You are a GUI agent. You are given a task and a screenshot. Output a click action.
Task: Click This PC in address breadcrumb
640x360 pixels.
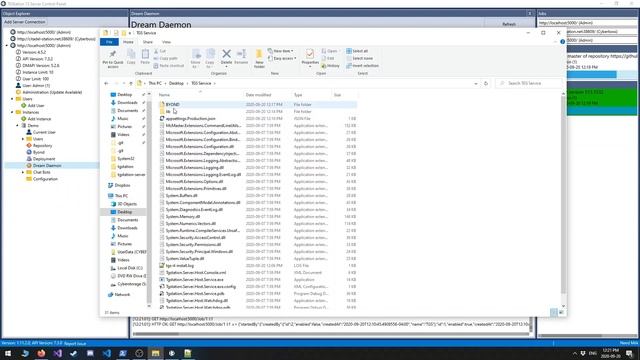pos(155,83)
